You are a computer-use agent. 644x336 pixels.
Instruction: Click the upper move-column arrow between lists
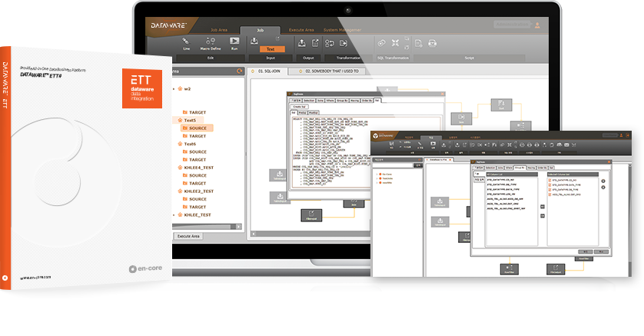543,206
